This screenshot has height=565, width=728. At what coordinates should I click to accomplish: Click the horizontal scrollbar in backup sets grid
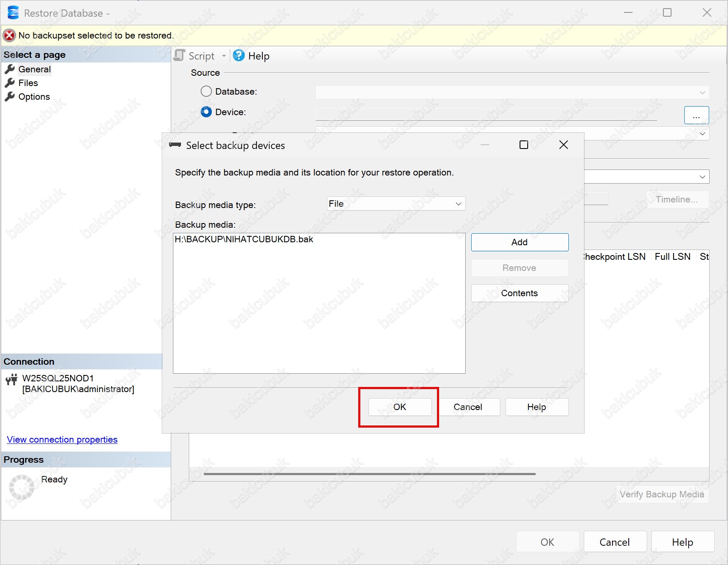click(369, 474)
